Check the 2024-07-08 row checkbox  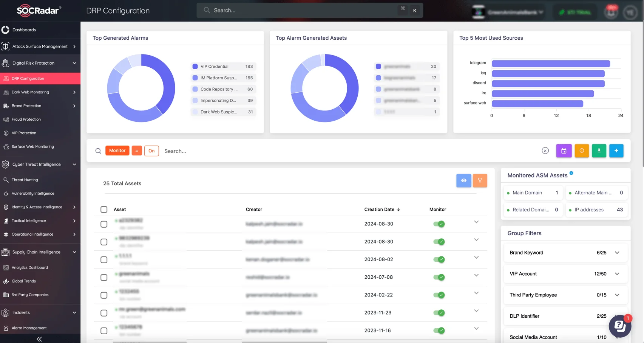point(104,277)
